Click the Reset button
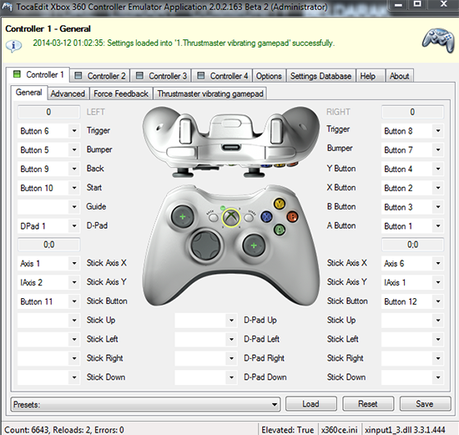This screenshot has width=459, height=435. pyautogui.click(x=368, y=404)
